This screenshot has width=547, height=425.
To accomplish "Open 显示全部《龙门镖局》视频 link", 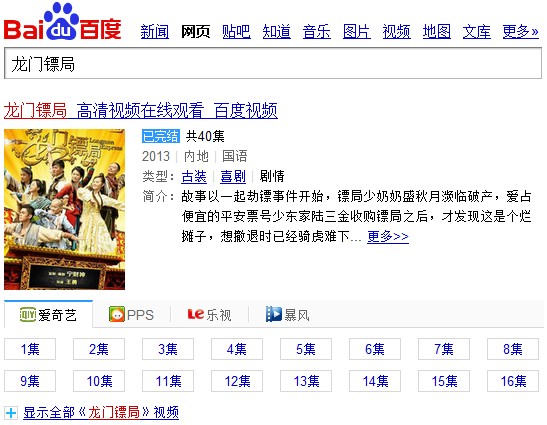I will (x=101, y=412).
